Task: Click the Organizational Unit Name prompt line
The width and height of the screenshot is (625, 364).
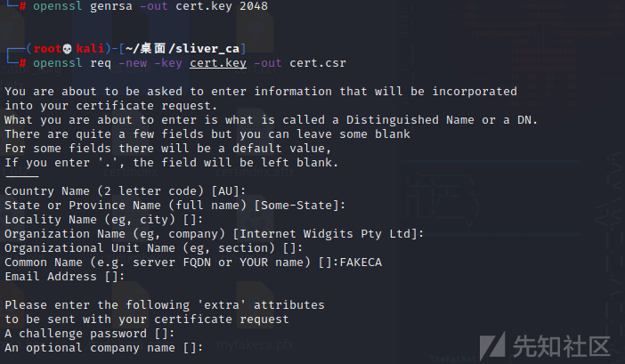Action: tap(154, 247)
